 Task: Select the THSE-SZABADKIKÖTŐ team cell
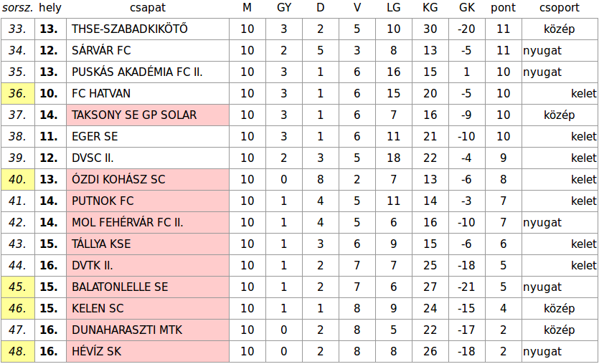coord(148,29)
